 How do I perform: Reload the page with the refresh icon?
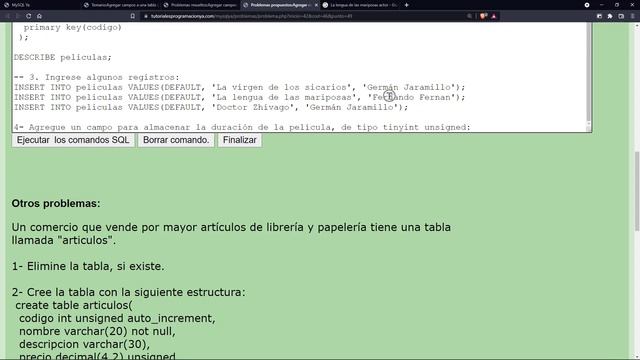pos(29,16)
